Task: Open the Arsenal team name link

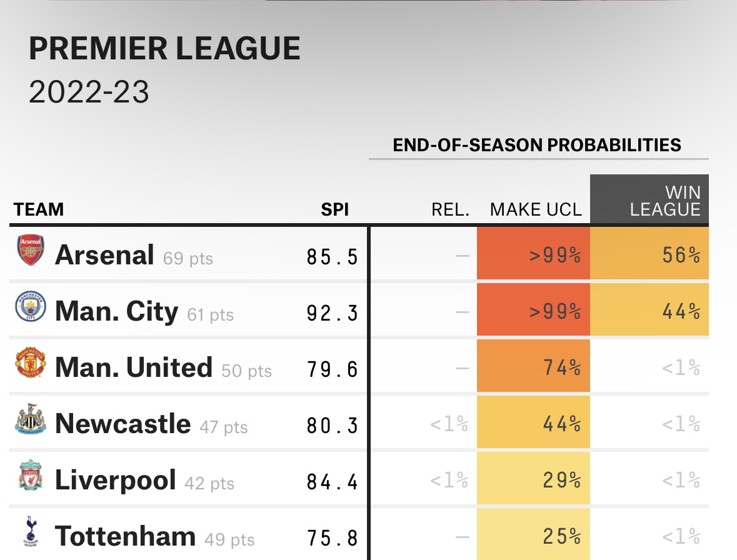Action: click(104, 255)
